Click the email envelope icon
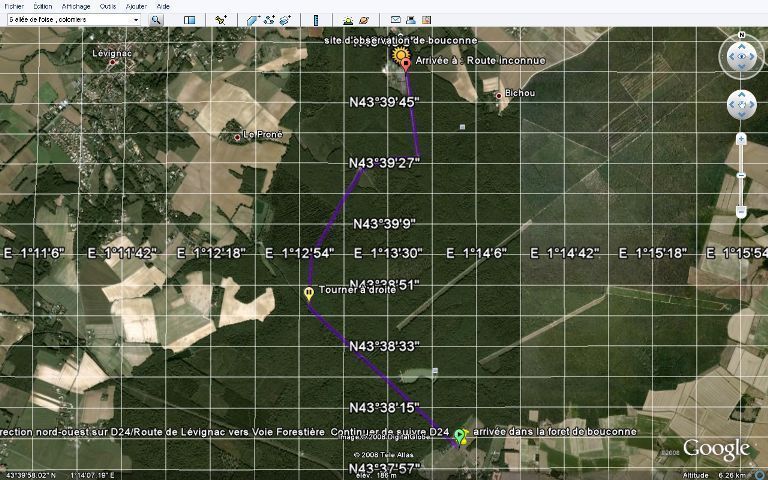Image resolution: width=768 pixels, height=480 pixels. [396, 20]
